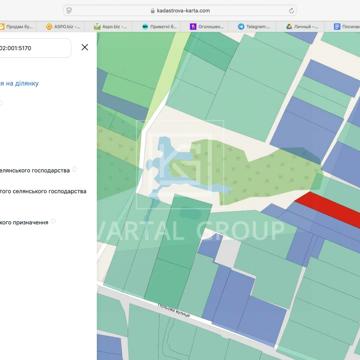This screenshot has width=360, height=360.
Task: Open the privacy shield icon in address bar
Action: (69, 11)
